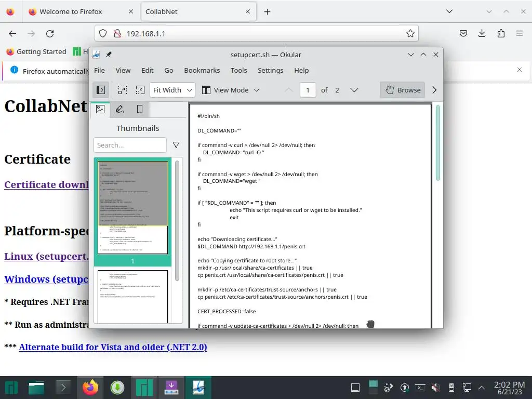Activate the Browse tool in Okular

403,90
